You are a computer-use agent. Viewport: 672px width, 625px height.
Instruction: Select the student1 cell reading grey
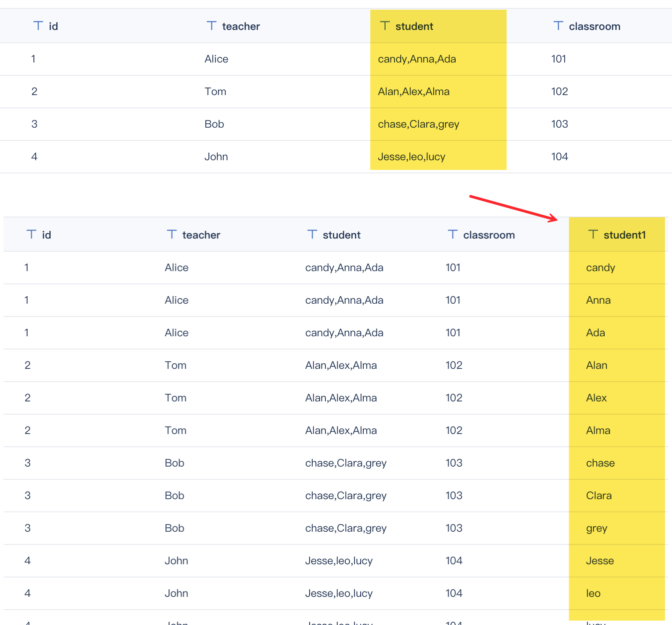596,528
